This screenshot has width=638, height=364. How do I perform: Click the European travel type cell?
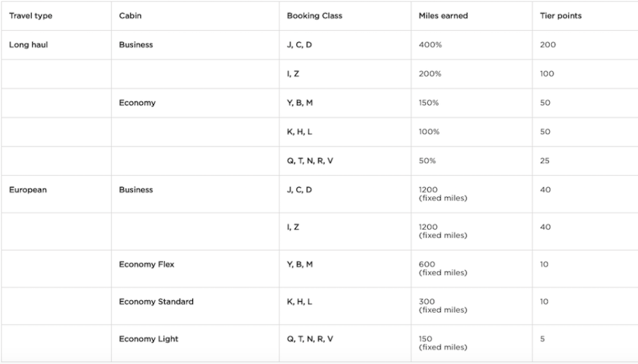(27, 190)
